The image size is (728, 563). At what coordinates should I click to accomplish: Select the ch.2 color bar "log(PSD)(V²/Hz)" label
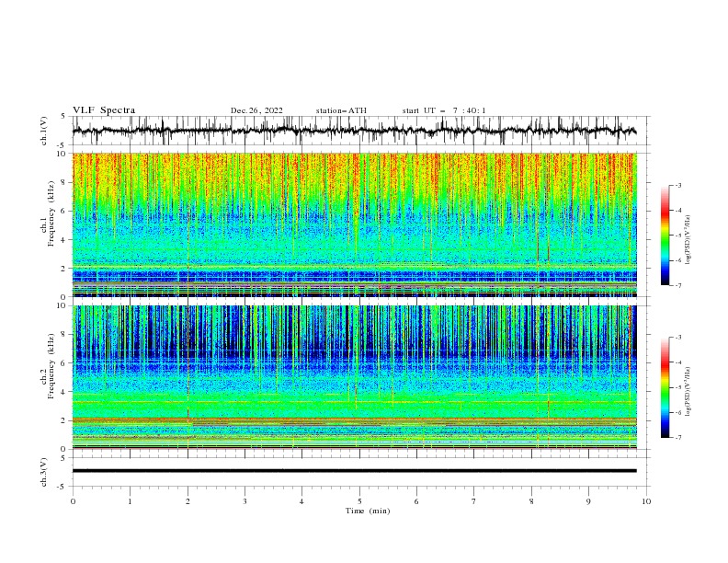[688, 391]
